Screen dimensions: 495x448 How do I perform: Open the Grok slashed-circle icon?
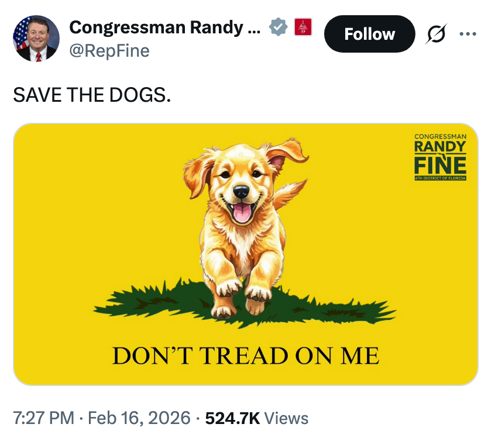[x=435, y=35]
